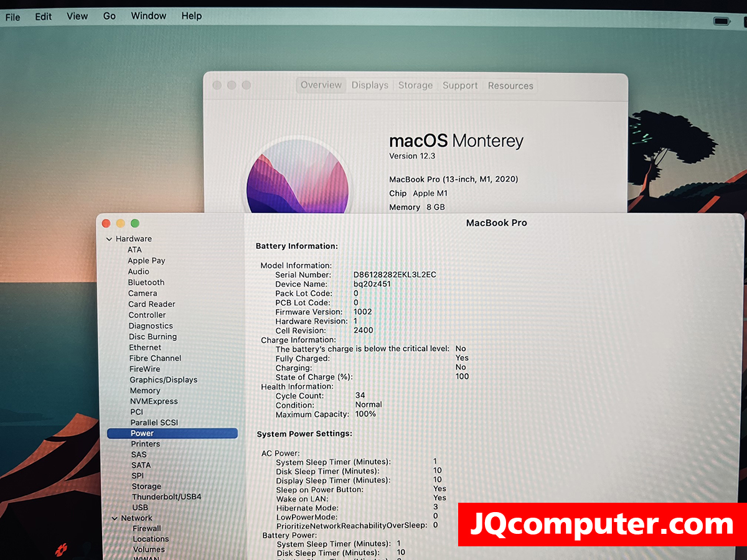Switch to the Overview tab
This screenshot has width=747, height=560.
(x=321, y=85)
